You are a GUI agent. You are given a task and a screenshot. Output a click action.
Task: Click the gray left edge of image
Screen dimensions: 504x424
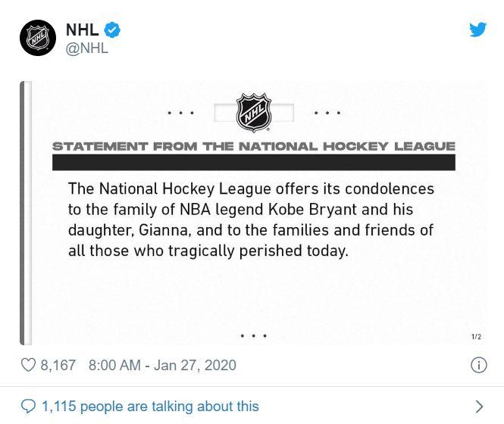click(22, 214)
